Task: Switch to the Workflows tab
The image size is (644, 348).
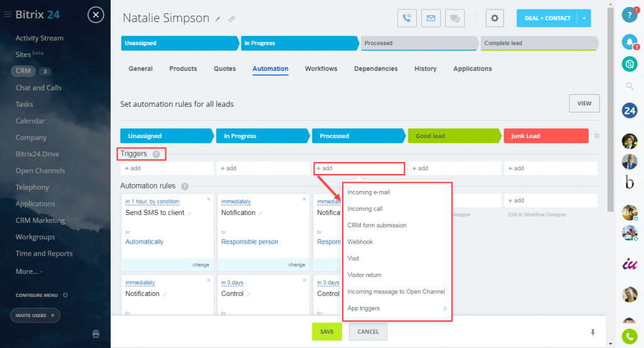Action: (321, 68)
